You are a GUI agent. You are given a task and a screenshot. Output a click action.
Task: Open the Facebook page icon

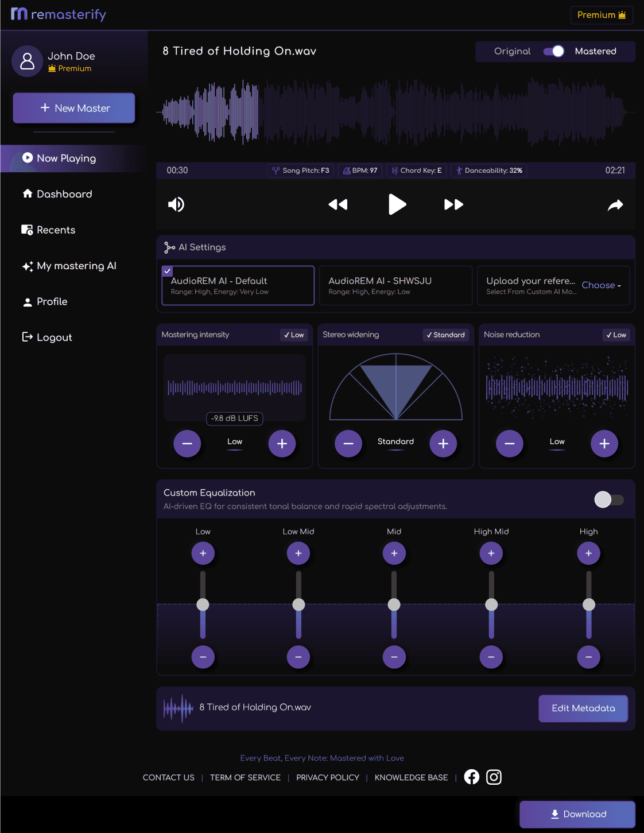472,777
